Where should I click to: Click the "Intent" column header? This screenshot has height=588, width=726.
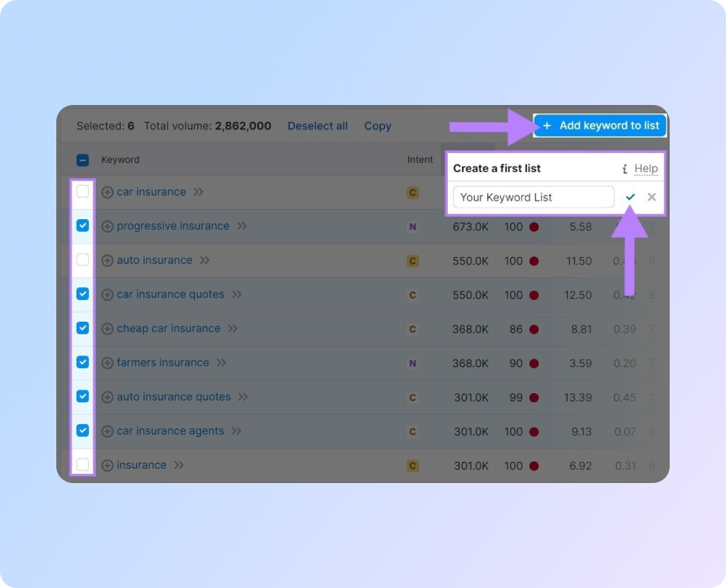click(420, 160)
